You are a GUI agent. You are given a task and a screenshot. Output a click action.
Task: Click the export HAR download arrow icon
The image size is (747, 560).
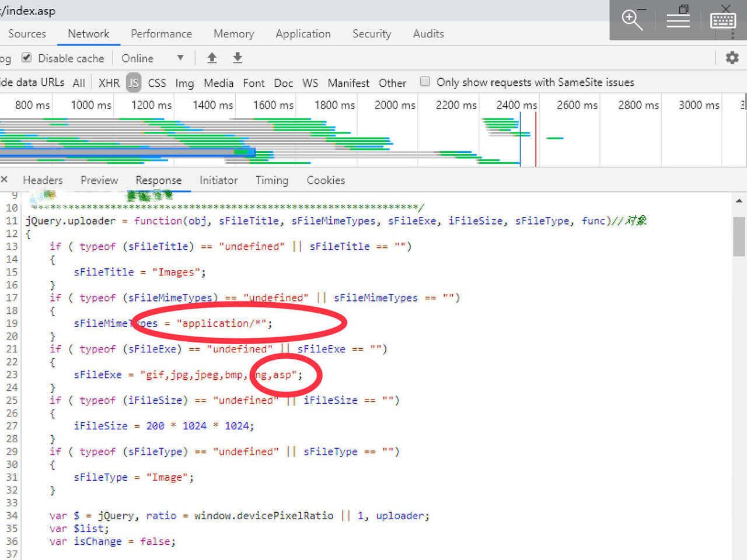point(238,58)
